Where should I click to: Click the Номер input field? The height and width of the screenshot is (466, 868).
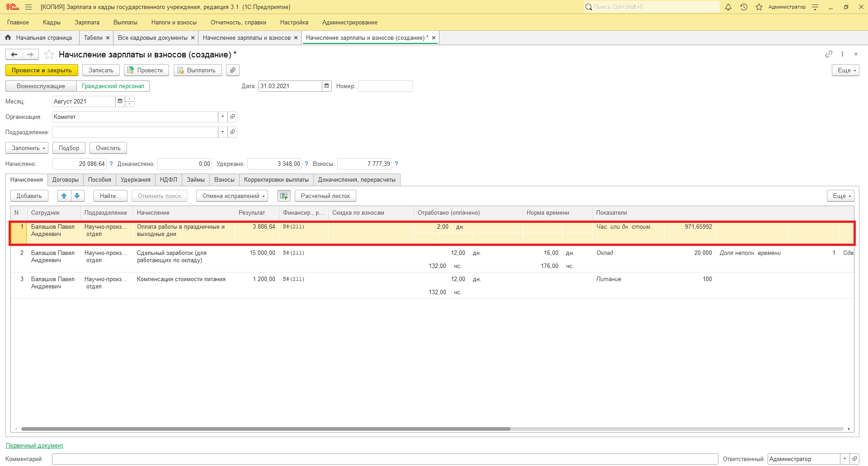[x=385, y=86]
